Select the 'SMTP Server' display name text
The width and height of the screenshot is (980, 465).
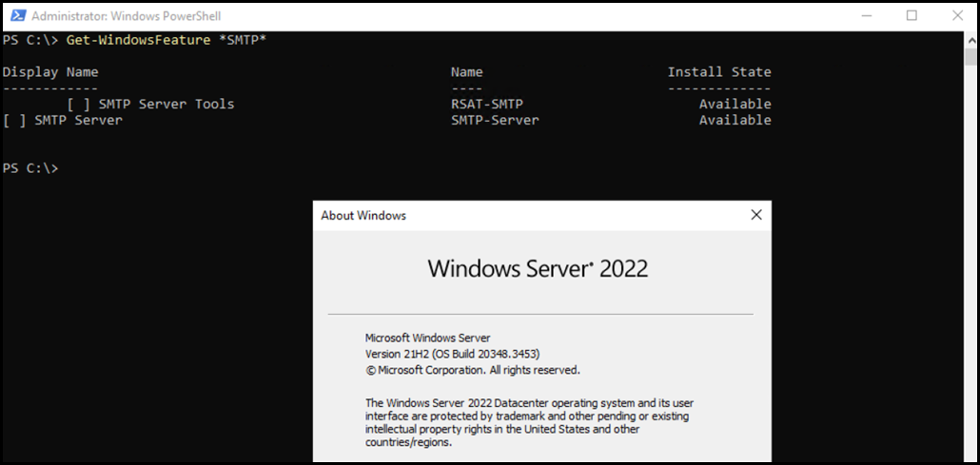tap(79, 120)
